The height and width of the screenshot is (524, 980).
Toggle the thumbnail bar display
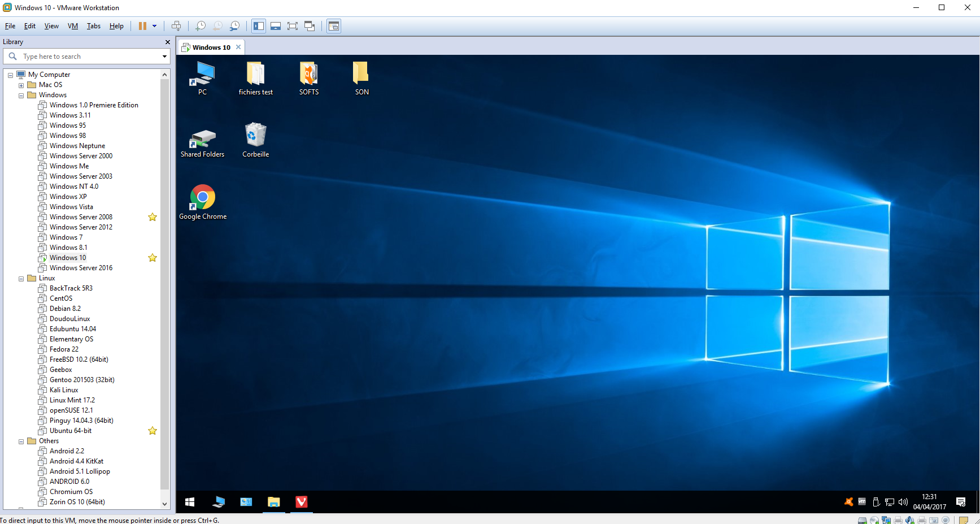[276, 26]
